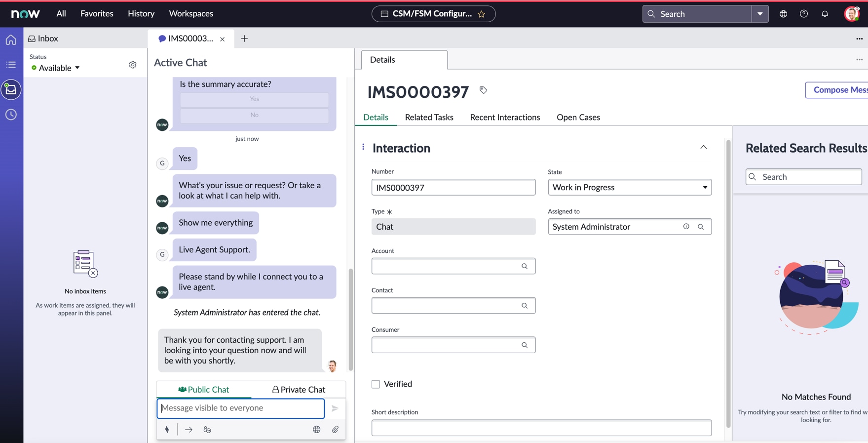The width and height of the screenshot is (868, 443).
Task: Open the State dropdown
Action: [x=629, y=187]
